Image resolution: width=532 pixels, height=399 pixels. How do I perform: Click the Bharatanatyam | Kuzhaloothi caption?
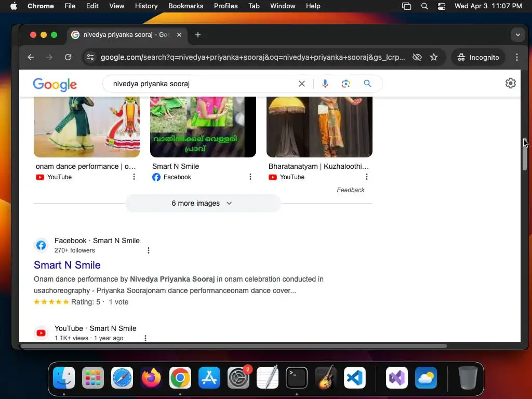(x=318, y=166)
